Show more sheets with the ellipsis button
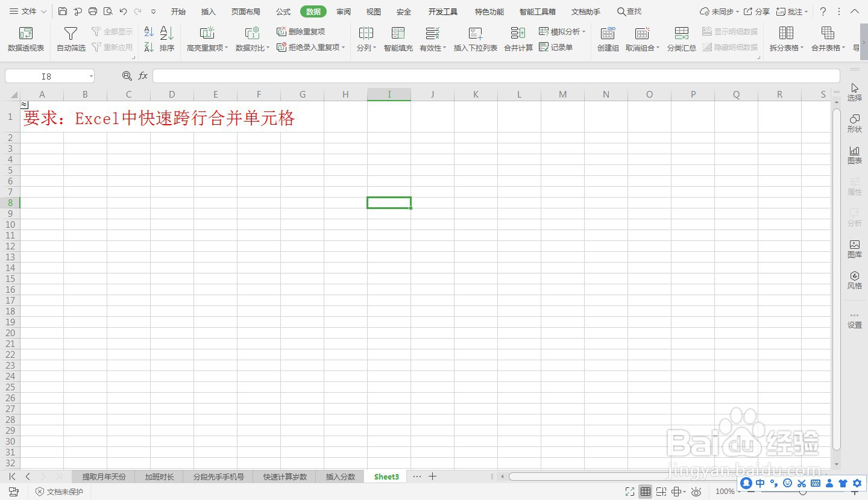Viewport: 868px width, 500px height. [x=417, y=477]
